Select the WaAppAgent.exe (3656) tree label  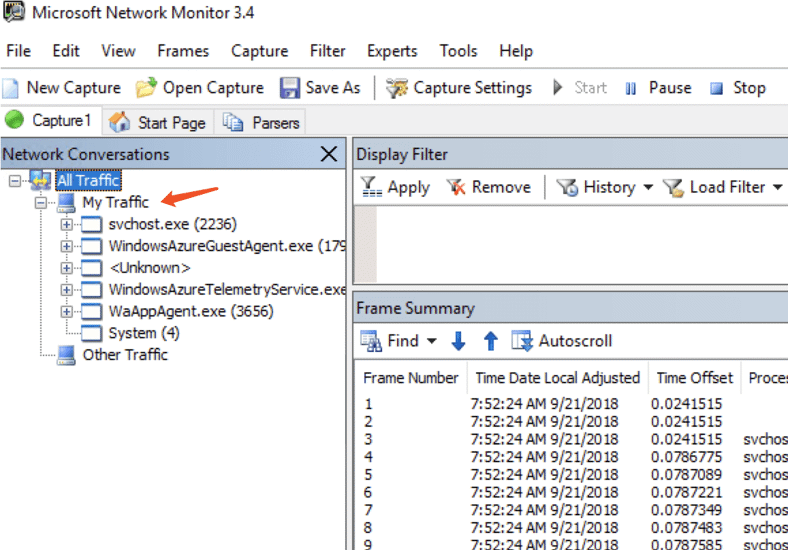pyautogui.click(x=191, y=311)
